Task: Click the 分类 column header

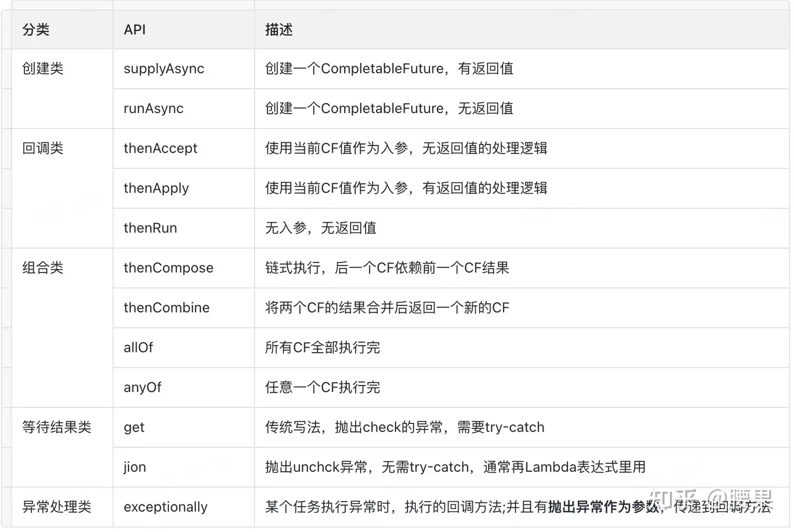Action: [x=36, y=30]
